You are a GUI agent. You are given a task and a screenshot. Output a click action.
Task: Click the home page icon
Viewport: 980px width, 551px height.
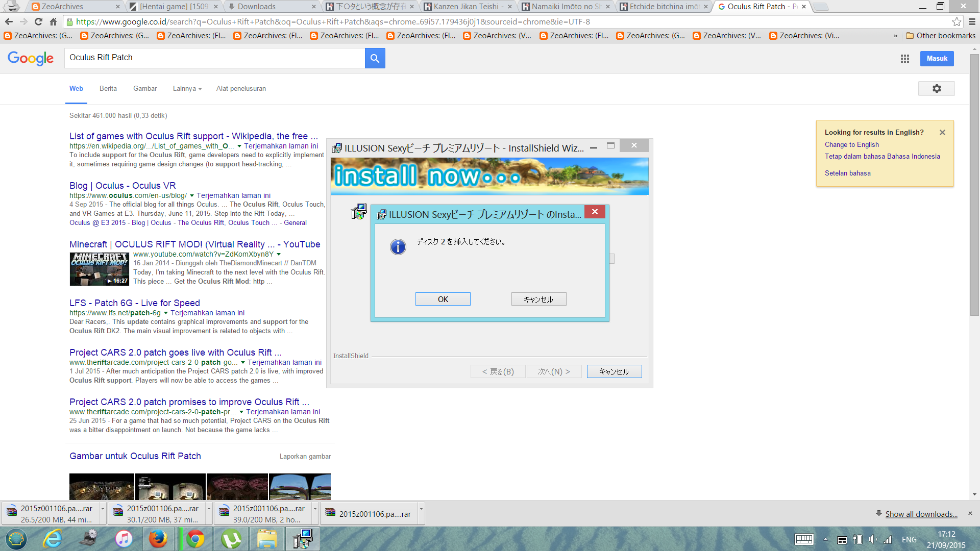(x=53, y=21)
